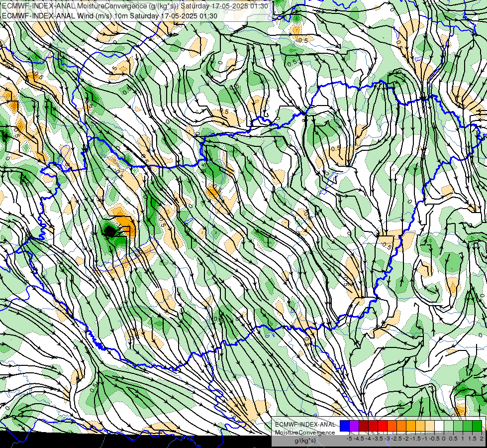Click the -1 legend tick value

(425, 439)
